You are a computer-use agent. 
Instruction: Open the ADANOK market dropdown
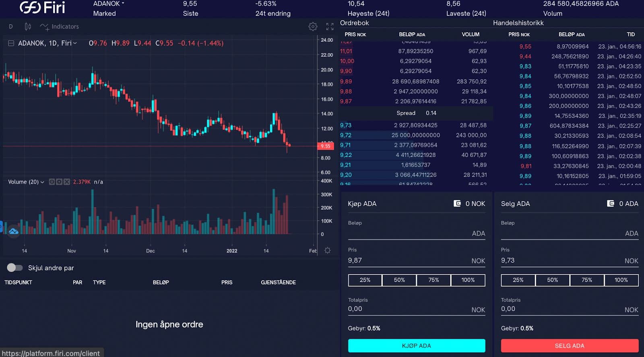(109, 4)
